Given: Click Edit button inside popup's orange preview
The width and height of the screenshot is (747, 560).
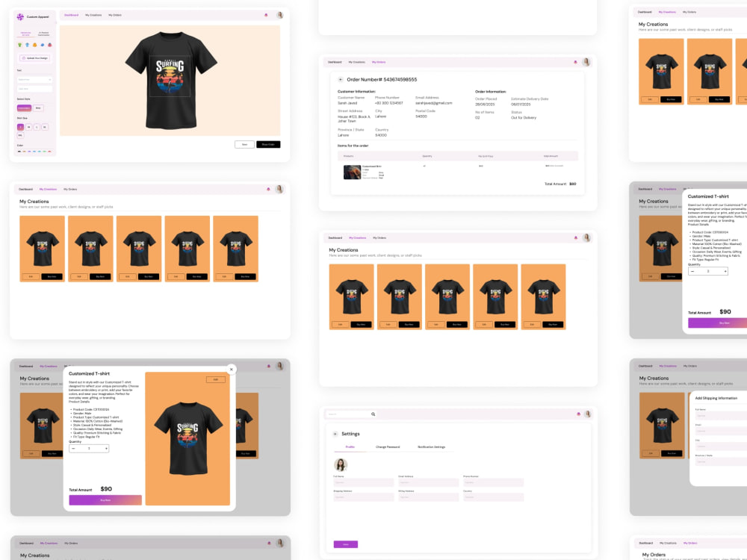Looking at the screenshot, I should click(216, 379).
